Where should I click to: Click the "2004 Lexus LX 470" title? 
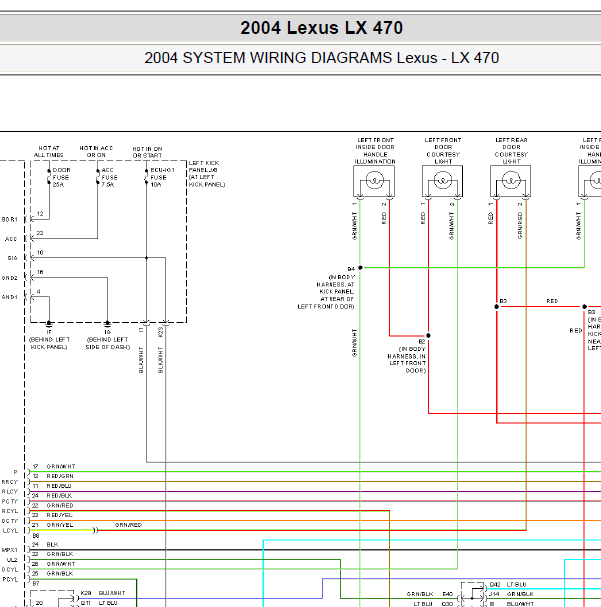[x=322, y=28]
